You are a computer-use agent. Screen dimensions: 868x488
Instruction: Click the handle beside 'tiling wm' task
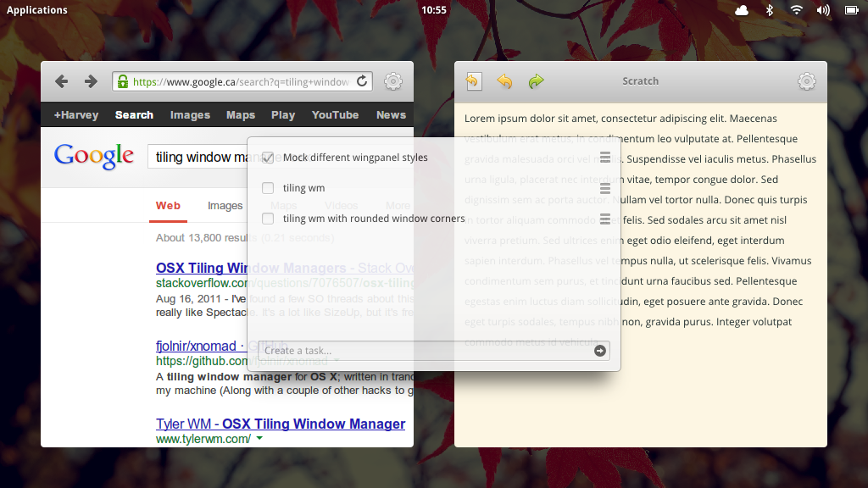coord(605,189)
